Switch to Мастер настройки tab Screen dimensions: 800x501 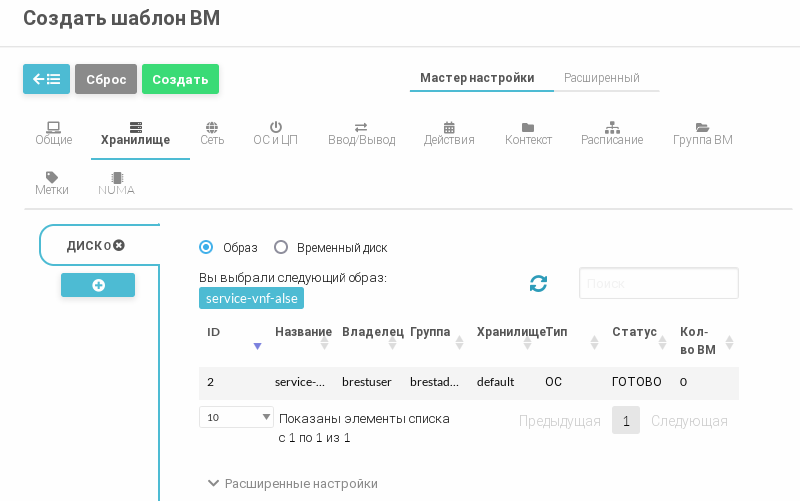point(476,78)
